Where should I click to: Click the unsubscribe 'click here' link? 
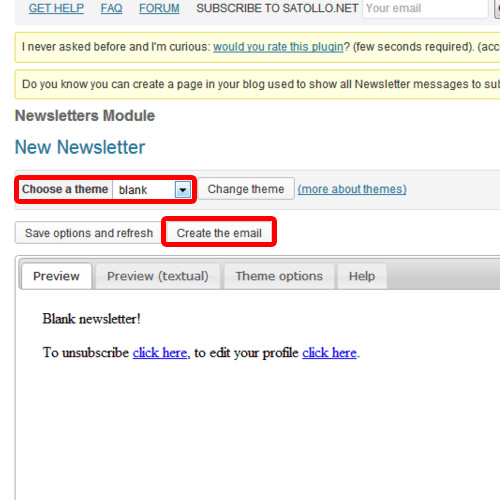click(160, 353)
